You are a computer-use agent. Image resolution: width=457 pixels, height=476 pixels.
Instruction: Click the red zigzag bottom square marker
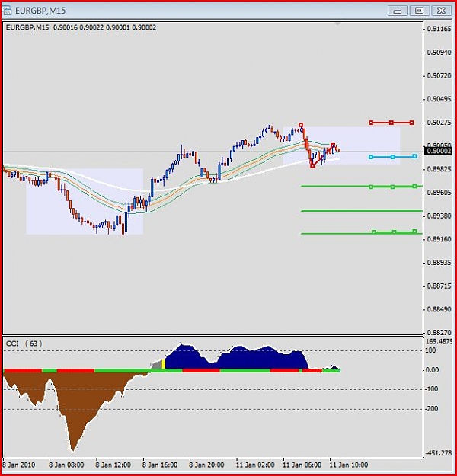312,166
